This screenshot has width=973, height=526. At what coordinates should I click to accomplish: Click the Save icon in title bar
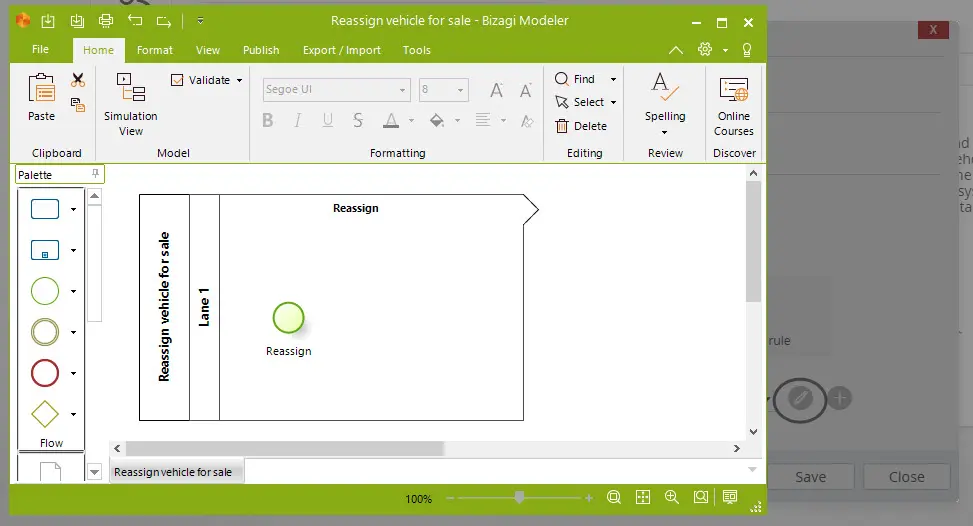(48, 21)
